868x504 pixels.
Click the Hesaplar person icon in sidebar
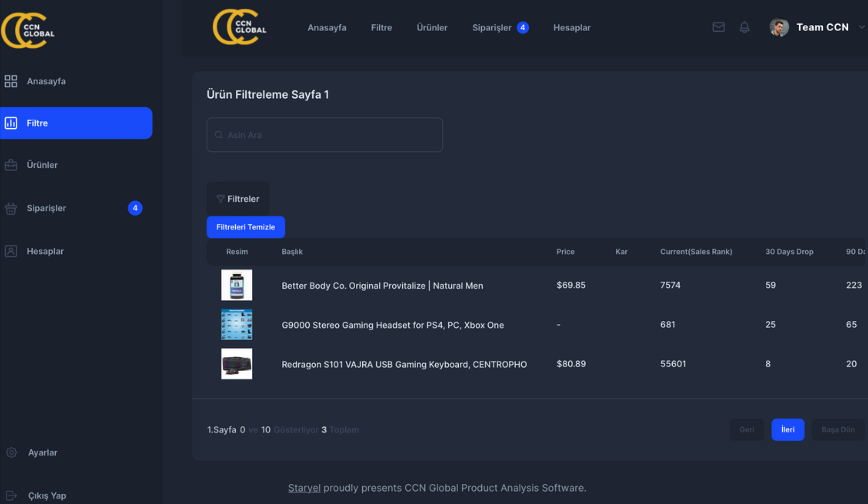click(x=11, y=251)
